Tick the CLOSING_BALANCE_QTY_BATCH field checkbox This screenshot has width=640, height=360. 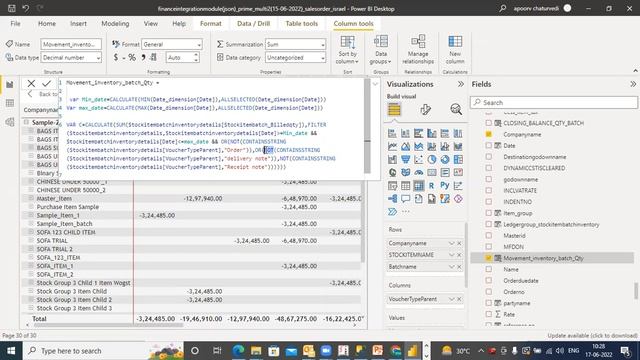click(489, 123)
